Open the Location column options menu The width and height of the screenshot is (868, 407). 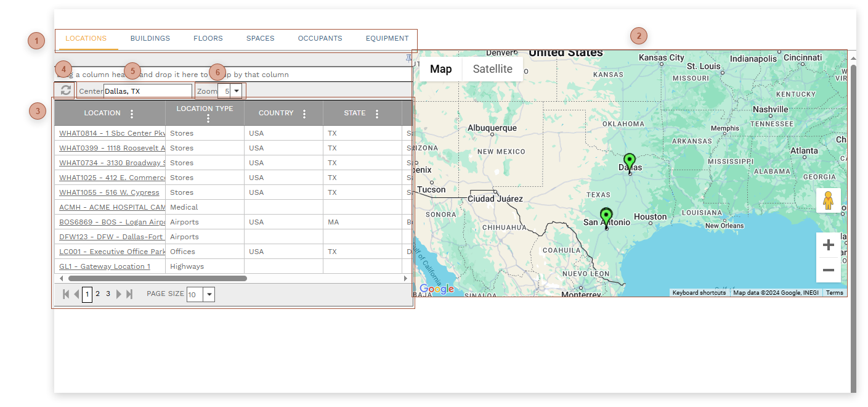(132, 113)
